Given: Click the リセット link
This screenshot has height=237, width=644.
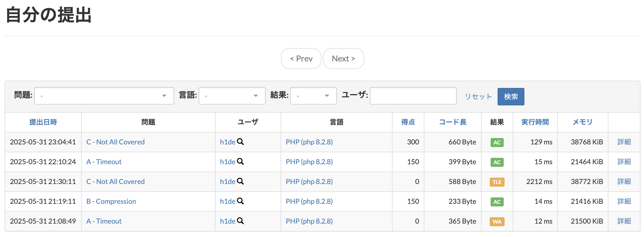Looking at the screenshot, I should [x=478, y=96].
